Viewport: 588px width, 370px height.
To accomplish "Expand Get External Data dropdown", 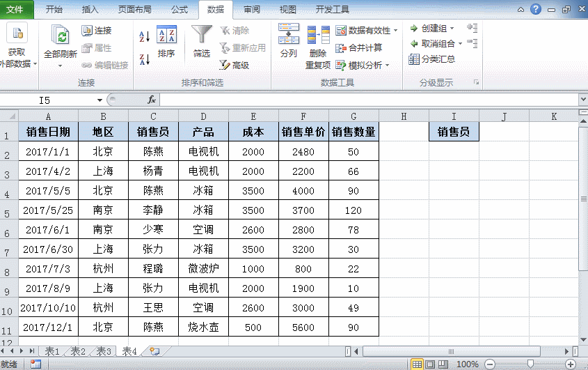I will [x=35, y=64].
